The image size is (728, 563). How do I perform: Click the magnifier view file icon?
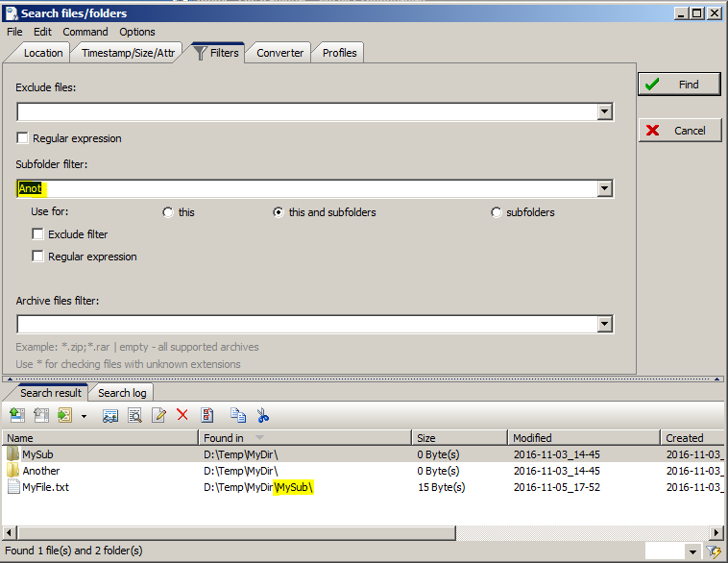[134, 415]
